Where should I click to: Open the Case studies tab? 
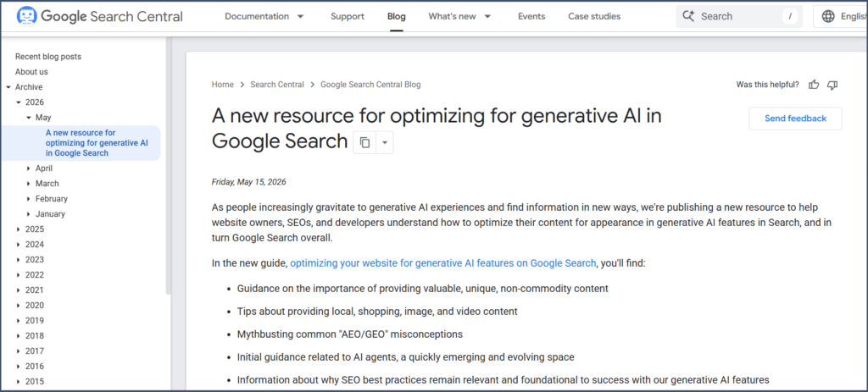coord(594,17)
